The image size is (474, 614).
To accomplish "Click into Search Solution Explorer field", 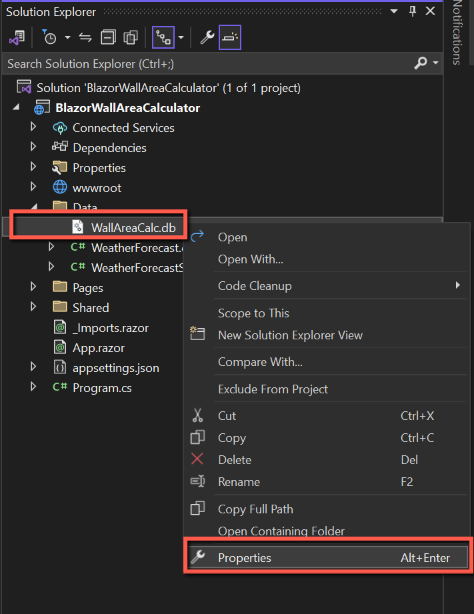I will pyautogui.click(x=208, y=63).
